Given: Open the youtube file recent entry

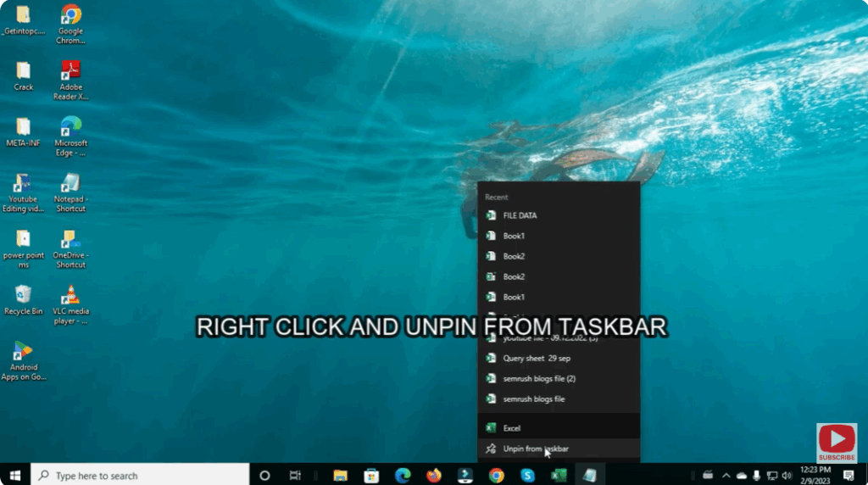Looking at the screenshot, I should pyautogui.click(x=559, y=337).
